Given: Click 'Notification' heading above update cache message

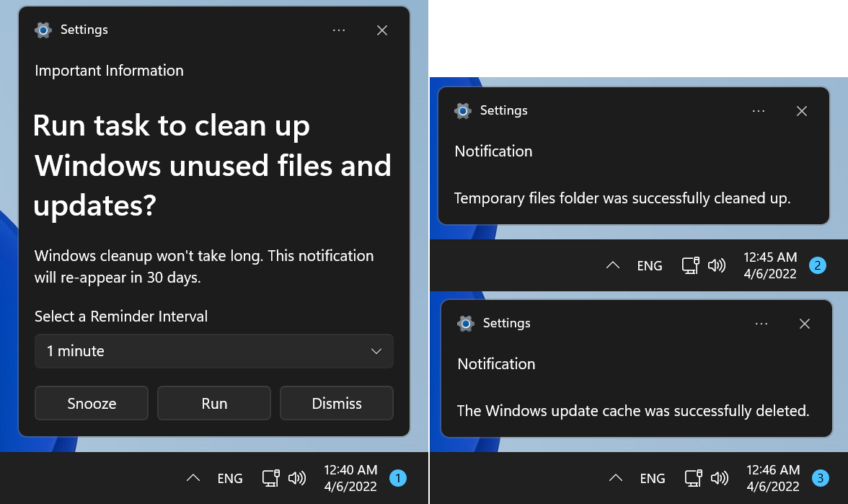Looking at the screenshot, I should pyautogui.click(x=496, y=364).
